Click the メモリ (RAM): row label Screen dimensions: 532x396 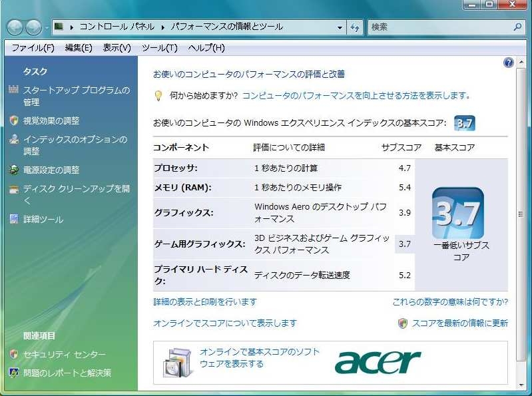tap(182, 187)
